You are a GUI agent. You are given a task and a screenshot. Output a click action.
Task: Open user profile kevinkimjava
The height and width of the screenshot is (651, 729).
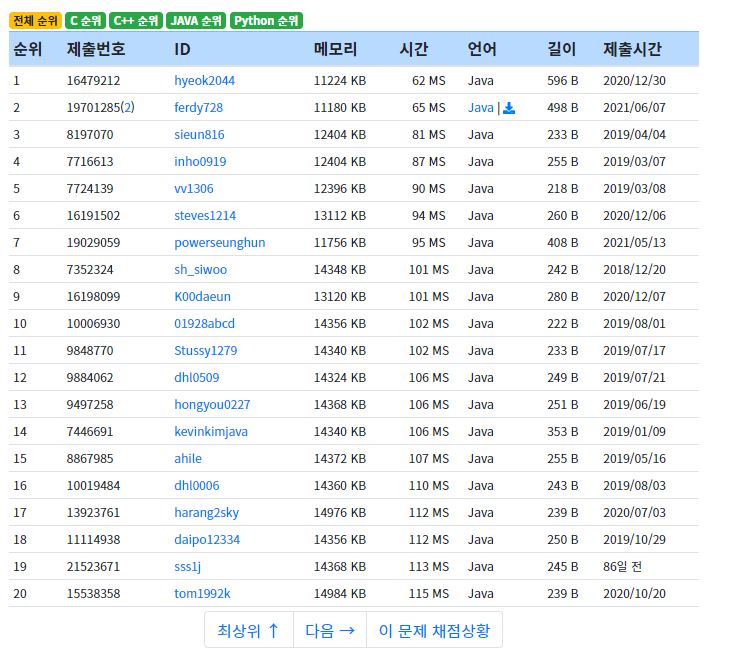pos(211,432)
